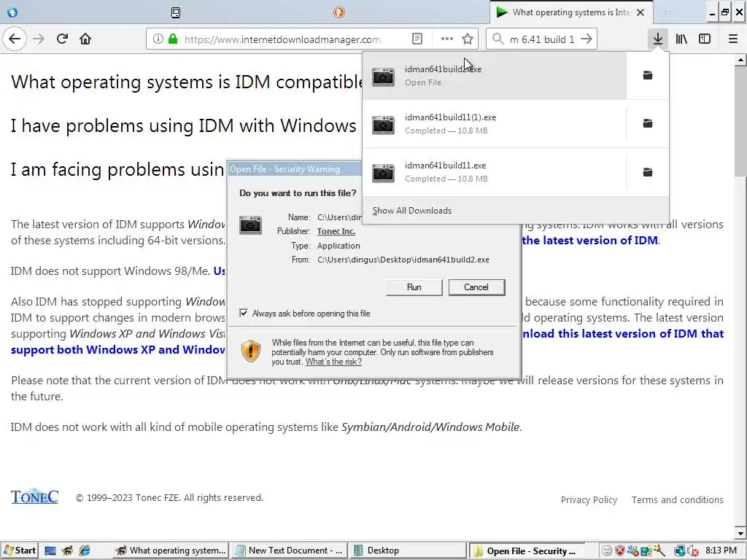Open the 'support both Windows XP' link
The image size is (747, 560).
tap(117, 349)
